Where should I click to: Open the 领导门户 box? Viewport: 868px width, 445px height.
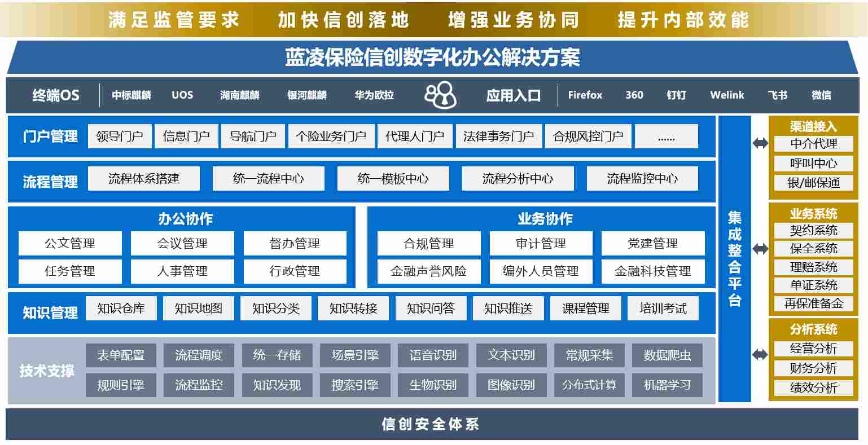120,136
